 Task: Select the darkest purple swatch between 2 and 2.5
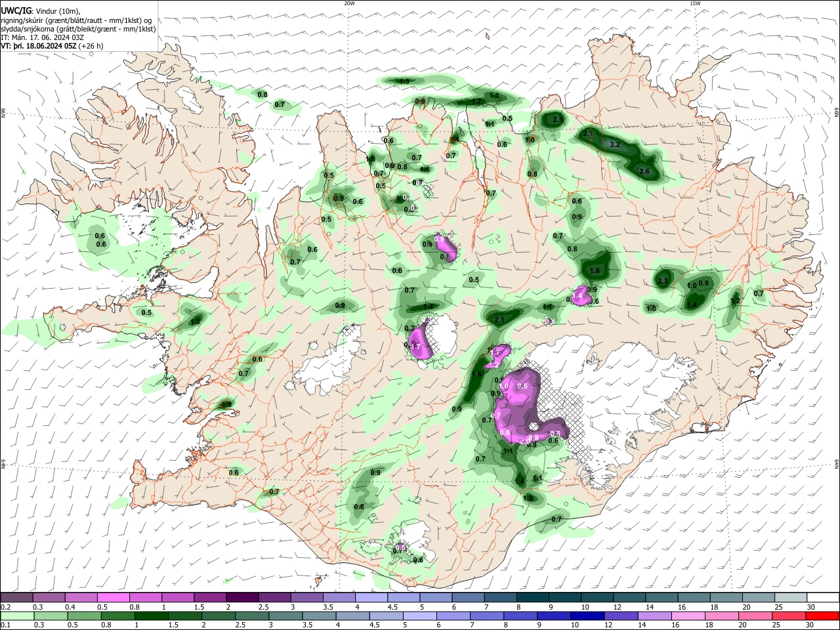(242, 597)
